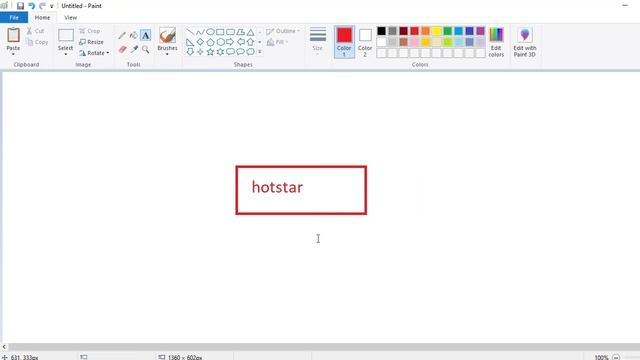Choose the Rectangle shape
The image size is (640, 360).
[220, 32]
